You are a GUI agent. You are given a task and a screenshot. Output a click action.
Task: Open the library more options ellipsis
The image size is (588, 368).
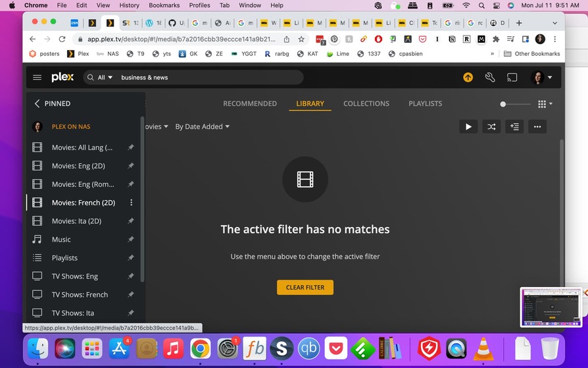[x=537, y=127]
